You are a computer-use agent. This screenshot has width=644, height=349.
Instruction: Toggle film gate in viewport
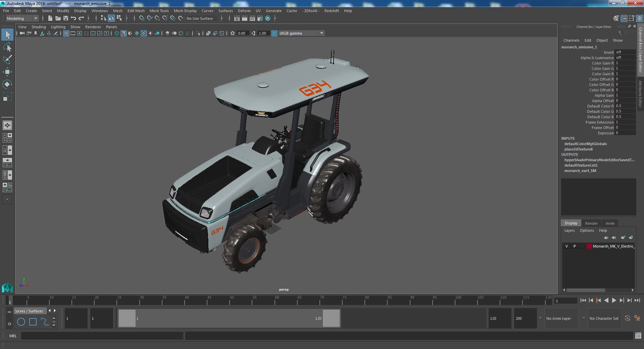(x=73, y=33)
